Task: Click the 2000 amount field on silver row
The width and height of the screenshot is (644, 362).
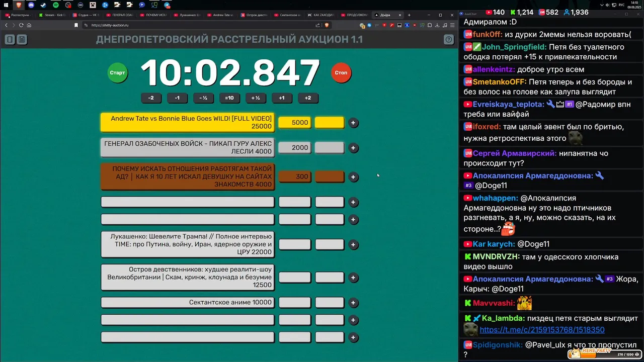Action: (295, 148)
